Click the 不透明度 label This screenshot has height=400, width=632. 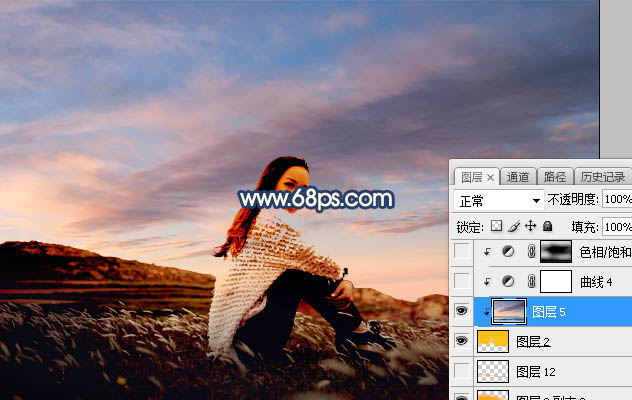coord(573,200)
